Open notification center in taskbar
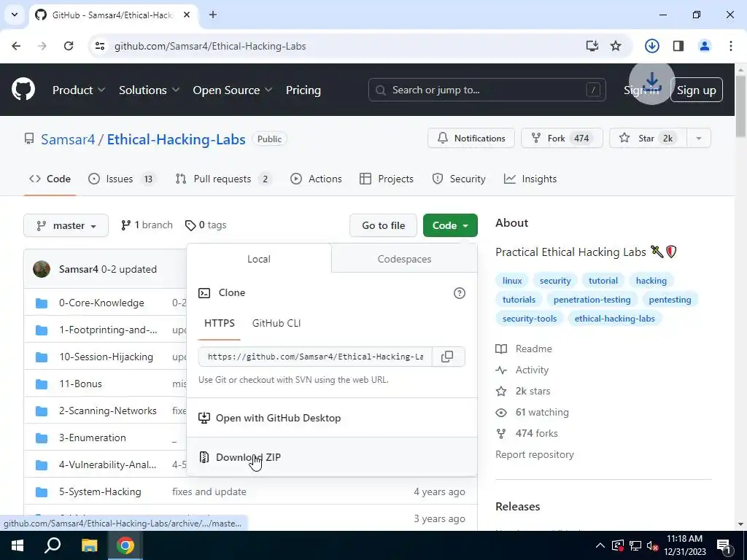This screenshot has height=560, width=747. pyautogui.click(x=724, y=545)
